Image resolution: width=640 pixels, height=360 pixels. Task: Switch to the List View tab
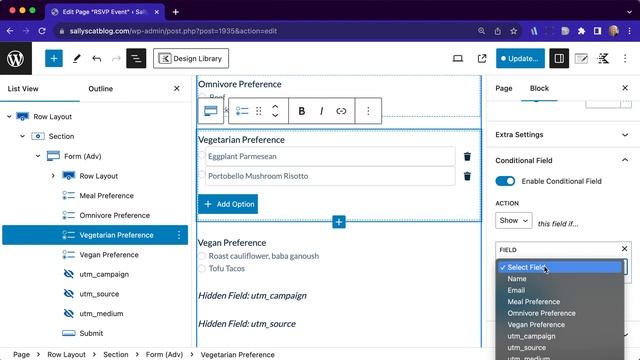tap(23, 89)
